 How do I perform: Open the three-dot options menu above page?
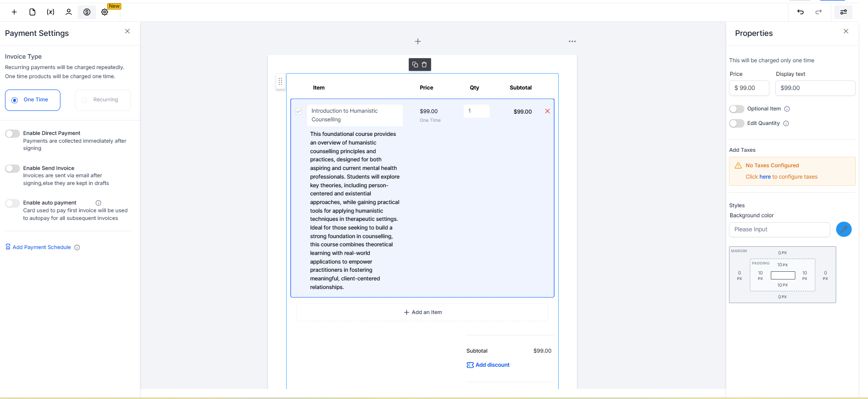(x=572, y=41)
